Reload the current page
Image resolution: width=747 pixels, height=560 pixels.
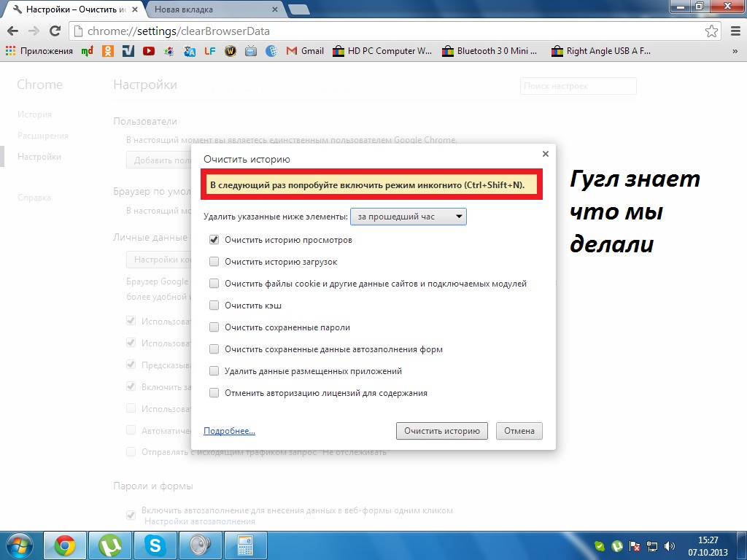(x=55, y=31)
